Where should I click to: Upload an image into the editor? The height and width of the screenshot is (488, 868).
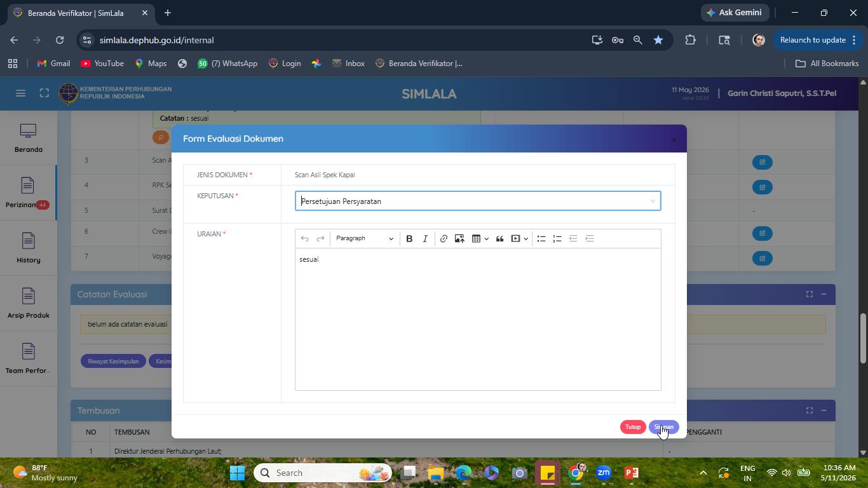tap(459, 238)
